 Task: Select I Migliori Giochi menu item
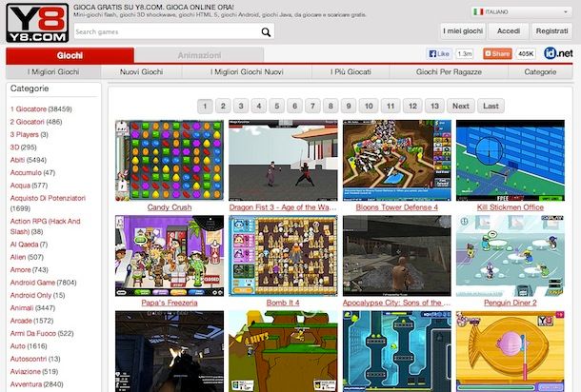[x=53, y=71]
